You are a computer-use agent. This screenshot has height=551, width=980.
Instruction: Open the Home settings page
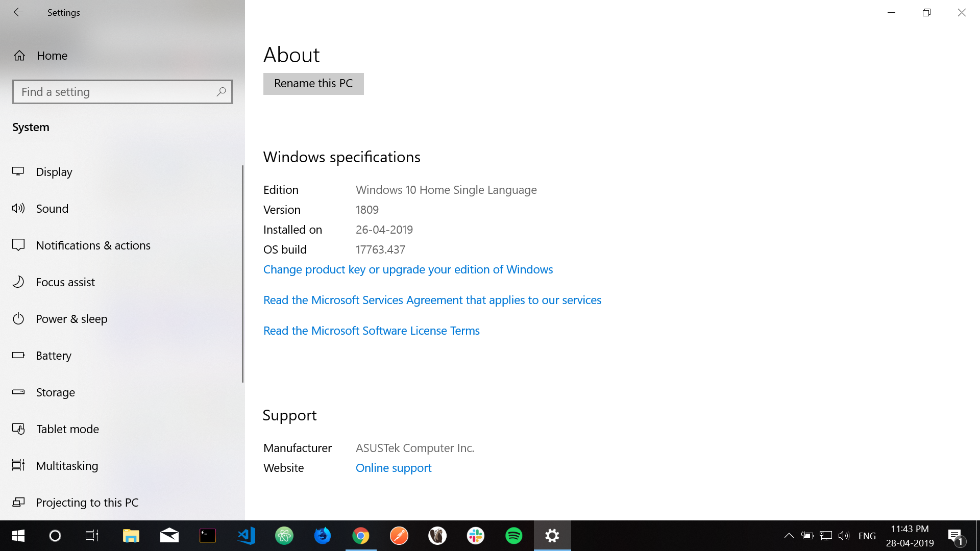(x=41, y=56)
